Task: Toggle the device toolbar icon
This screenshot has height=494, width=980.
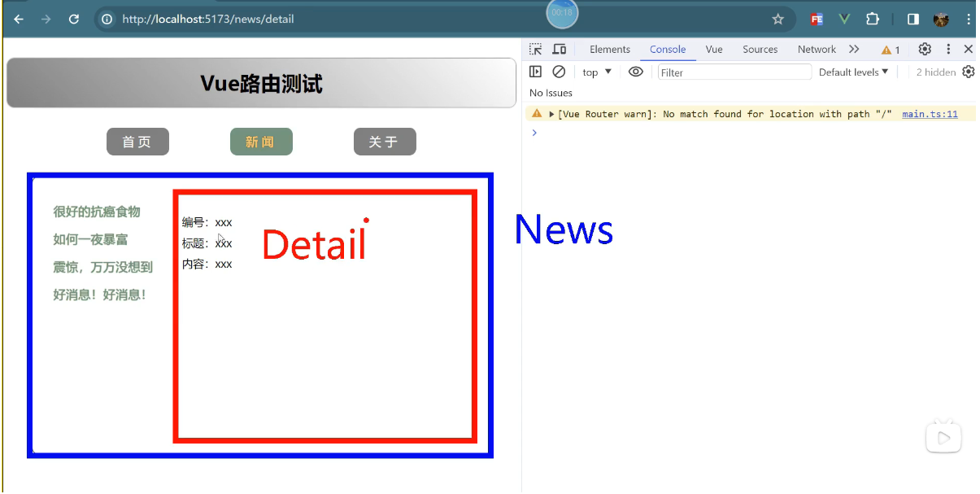Action: click(x=560, y=50)
